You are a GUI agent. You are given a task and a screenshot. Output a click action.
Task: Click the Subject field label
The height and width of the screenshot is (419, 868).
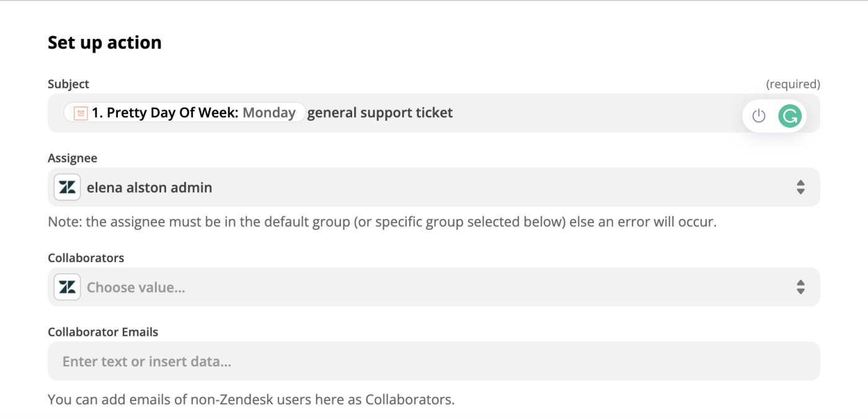coord(69,84)
